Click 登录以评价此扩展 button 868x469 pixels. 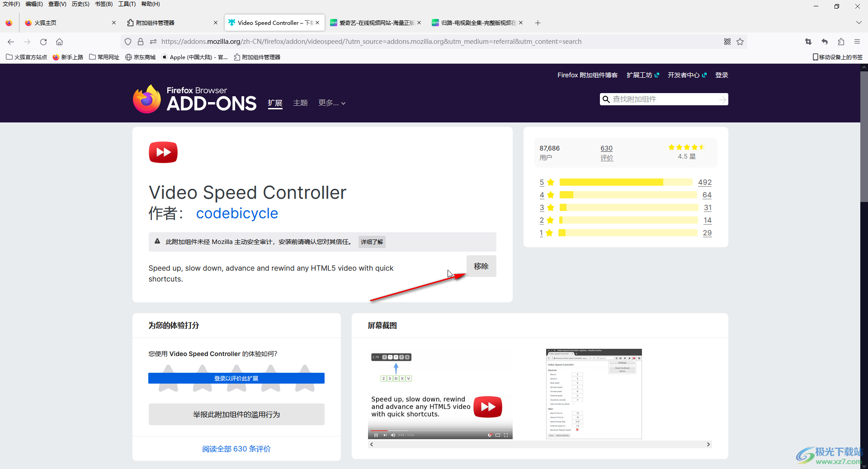(x=236, y=378)
